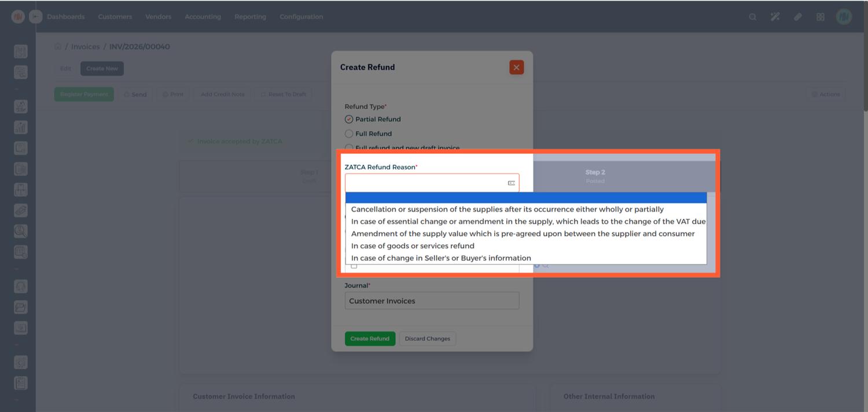
Task: Open the user avatar in top-right corner
Action: pos(844,17)
